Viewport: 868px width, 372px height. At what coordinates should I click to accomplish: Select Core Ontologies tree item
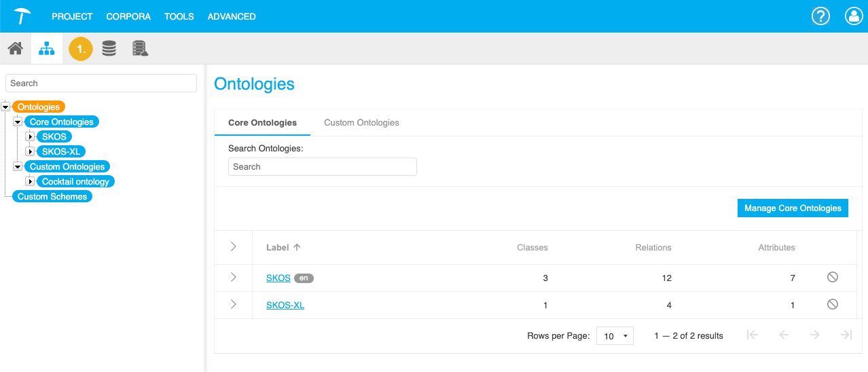pyautogui.click(x=62, y=122)
